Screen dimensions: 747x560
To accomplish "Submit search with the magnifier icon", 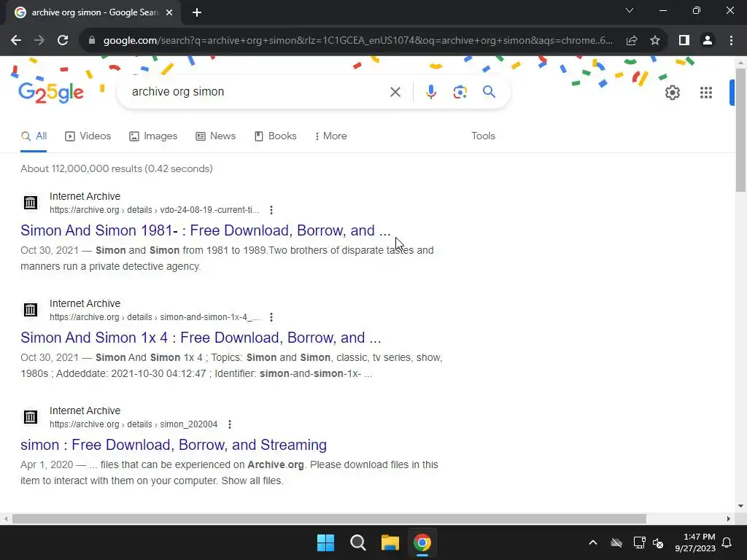I will [489, 92].
